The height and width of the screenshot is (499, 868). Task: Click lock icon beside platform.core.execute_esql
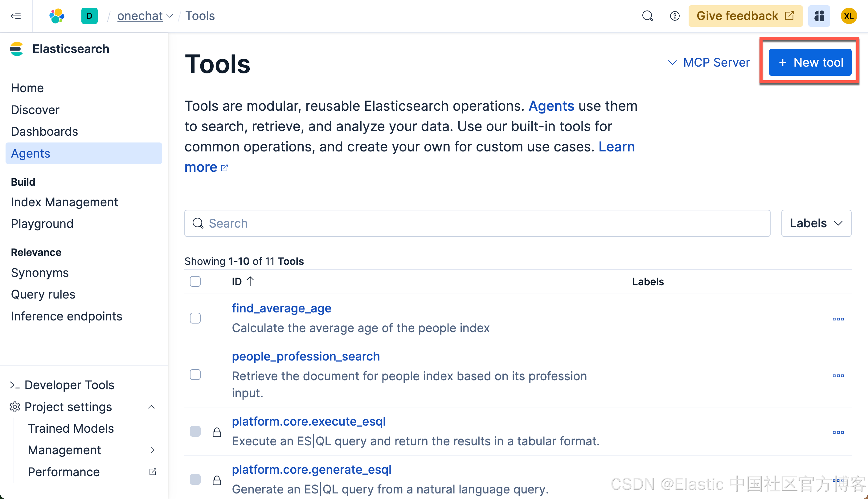[x=217, y=432]
